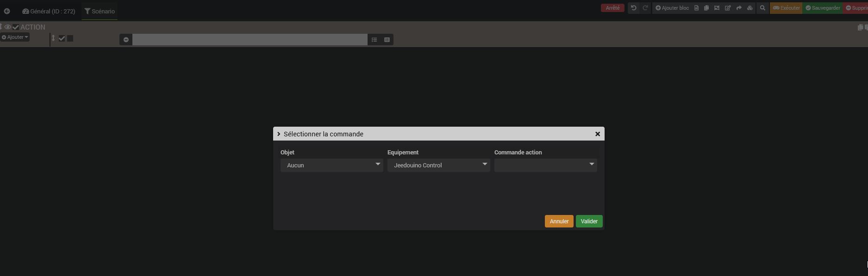Click the empty action command field
The height and width of the screenshot is (276, 868).
click(250, 40)
